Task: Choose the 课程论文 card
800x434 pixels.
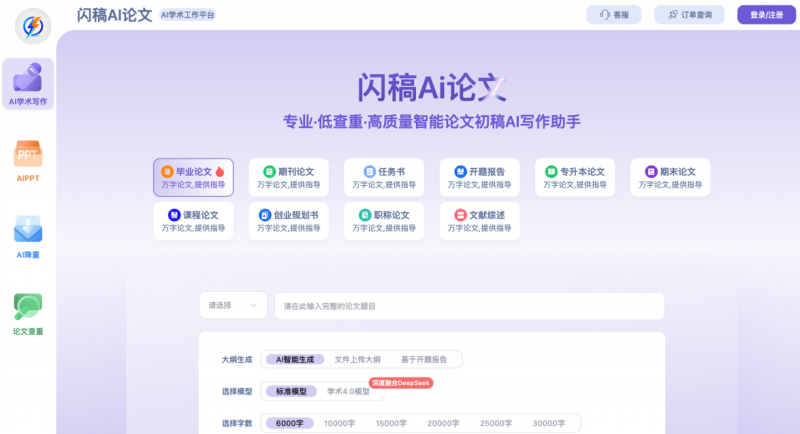Action: point(193,221)
